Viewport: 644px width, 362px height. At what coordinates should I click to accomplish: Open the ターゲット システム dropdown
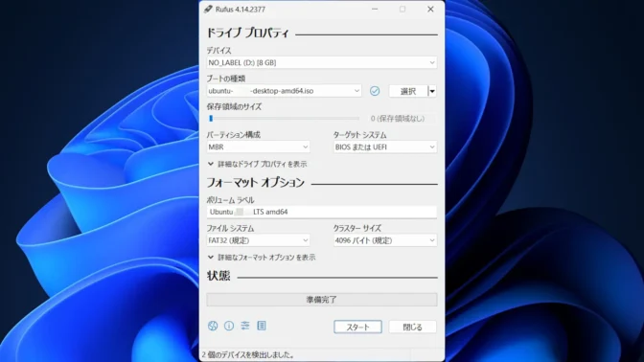(385, 147)
